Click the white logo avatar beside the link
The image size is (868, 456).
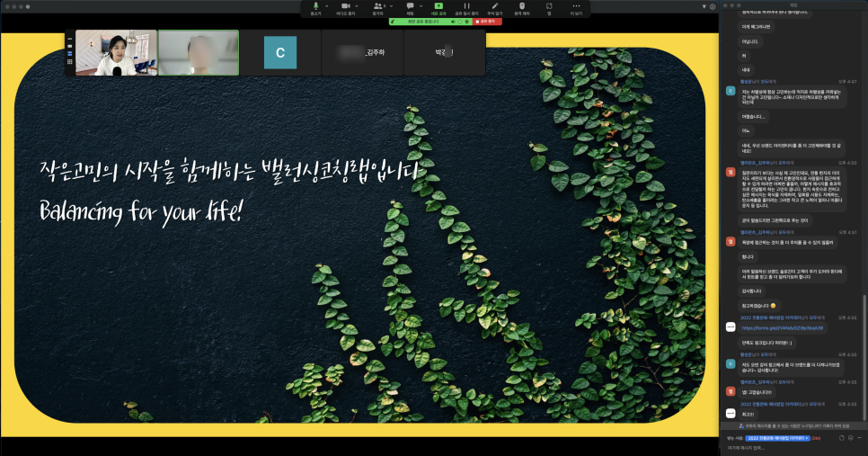pos(731,327)
